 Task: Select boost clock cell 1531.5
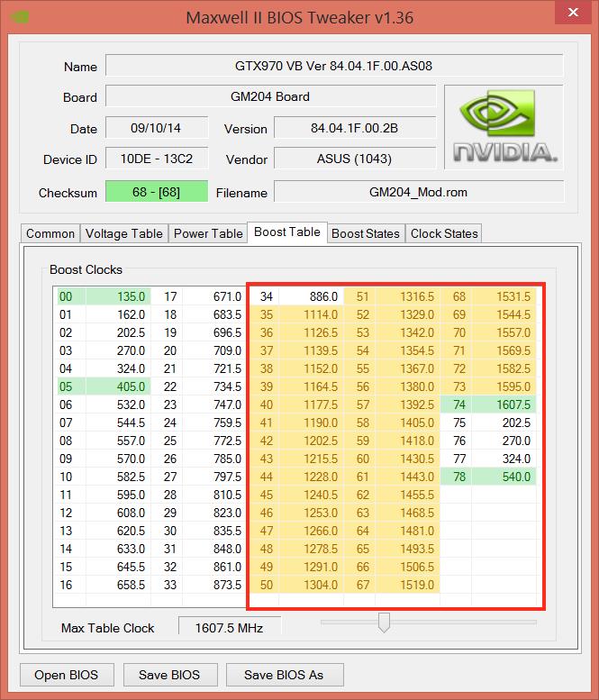[x=504, y=296]
